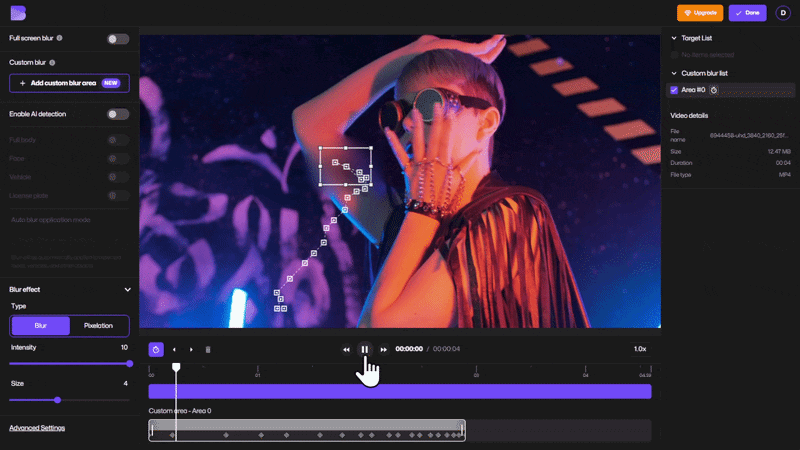Click the app logo in the top-left corner

click(18, 13)
